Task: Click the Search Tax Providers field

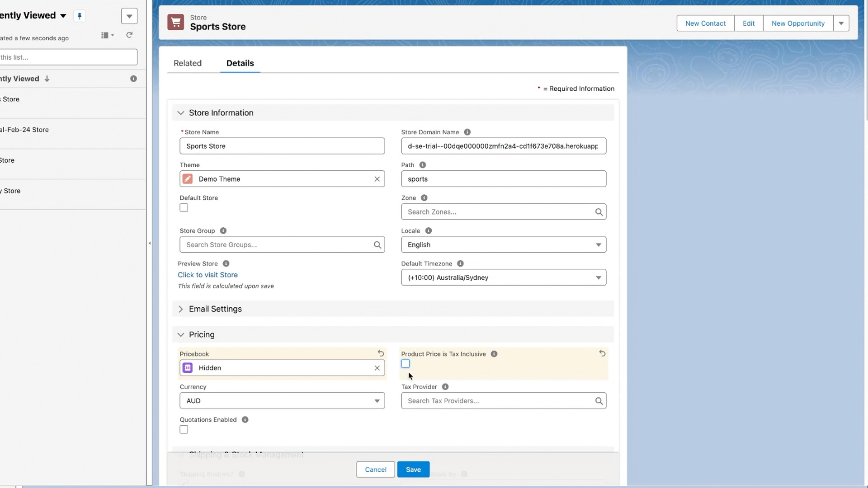Action: click(503, 401)
